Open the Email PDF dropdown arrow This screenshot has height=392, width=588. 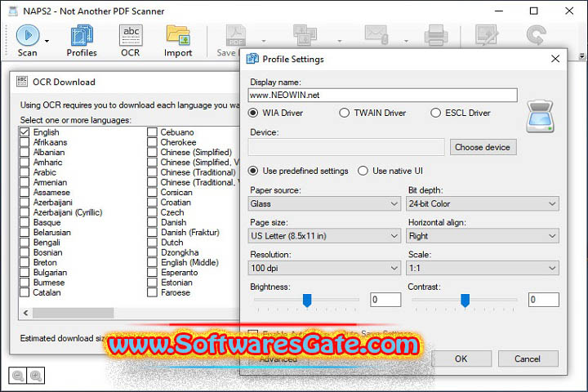pos(406,41)
